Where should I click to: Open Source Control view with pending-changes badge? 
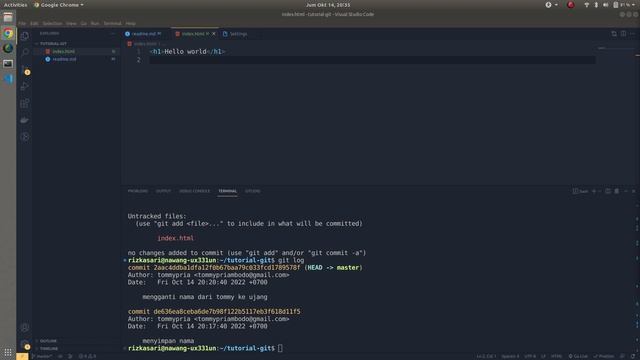(25, 70)
